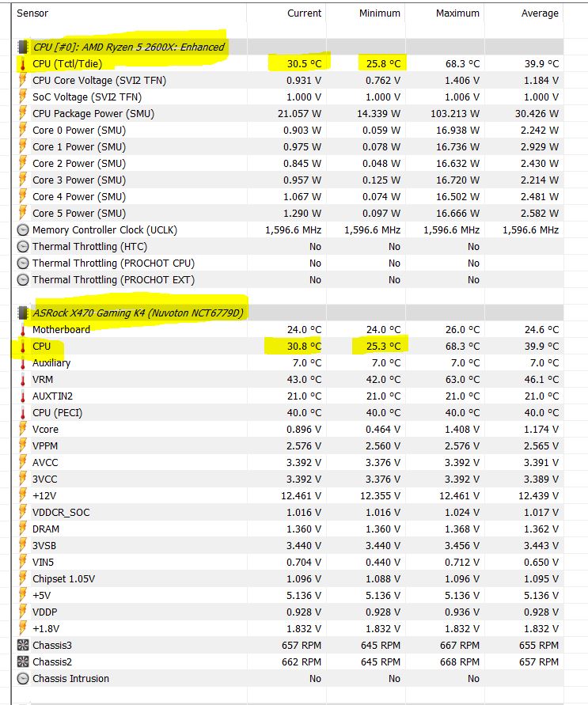Click the Sensor column header
This screenshot has height=705, width=588.
pos(32,13)
